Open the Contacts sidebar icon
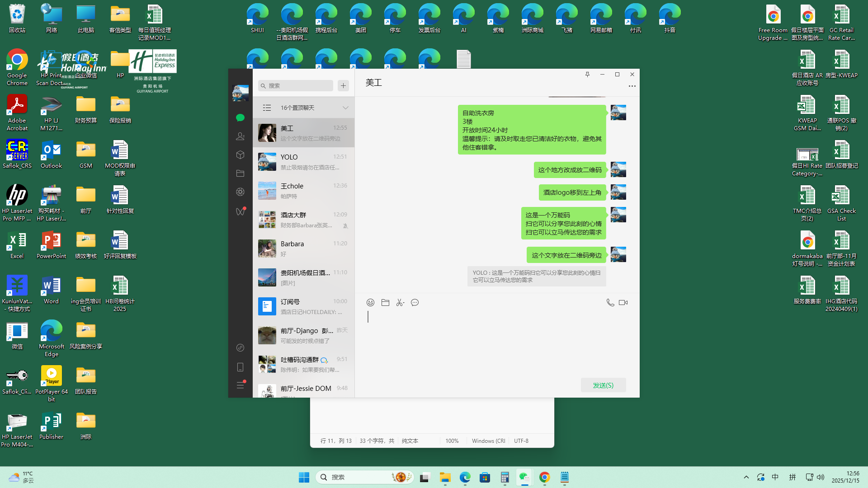Image resolution: width=868 pixels, height=488 pixels. 241,136
